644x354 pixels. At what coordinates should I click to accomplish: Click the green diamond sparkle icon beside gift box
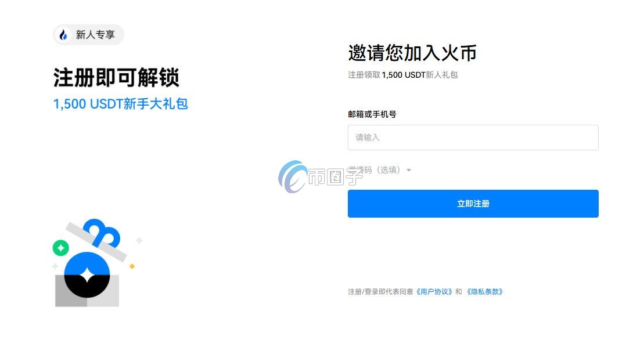[x=62, y=248]
